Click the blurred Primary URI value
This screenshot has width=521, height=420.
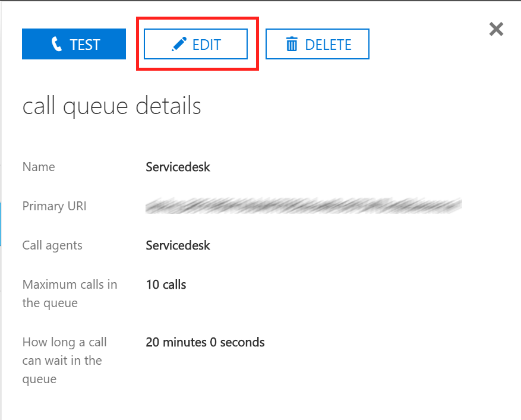coord(304,206)
